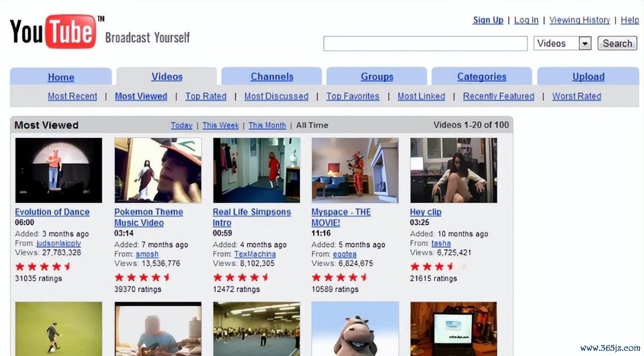This screenshot has width=644, height=356.
Task: View Recently Featured videos
Action: pyautogui.click(x=498, y=96)
